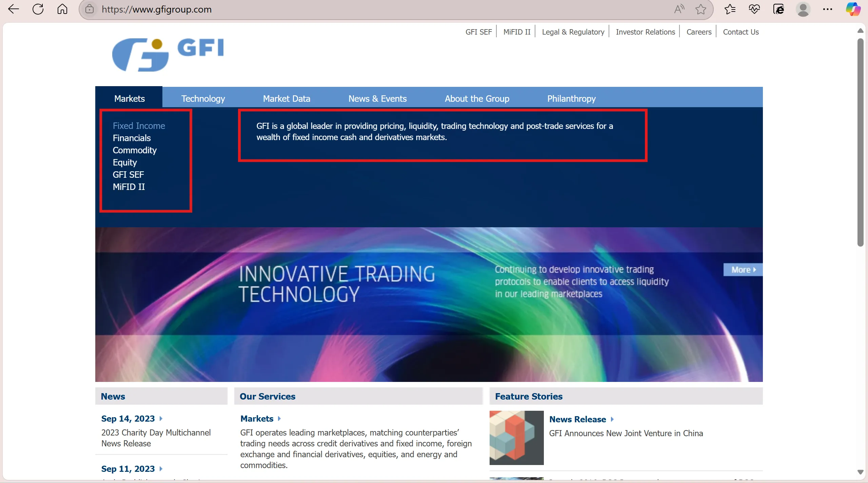This screenshot has height=483, width=868.
Task: View site information lock icon
Action: (x=90, y=9)
